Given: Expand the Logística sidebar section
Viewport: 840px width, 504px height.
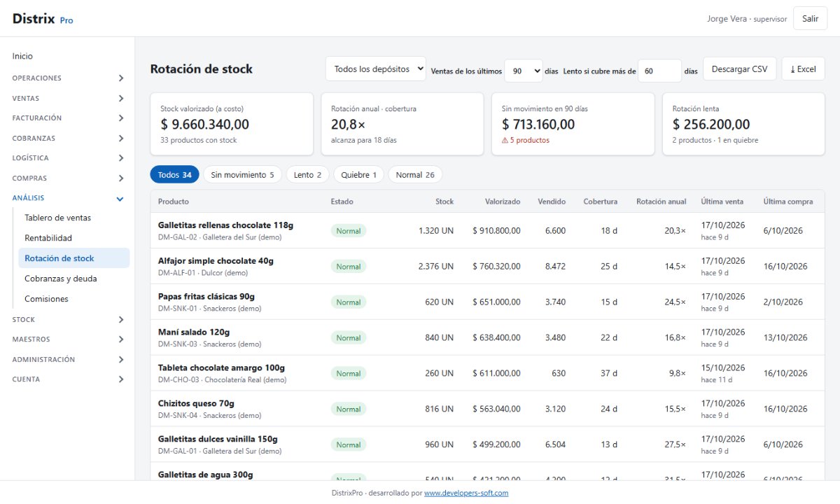Looking at the screenshot, I should 67,158.
